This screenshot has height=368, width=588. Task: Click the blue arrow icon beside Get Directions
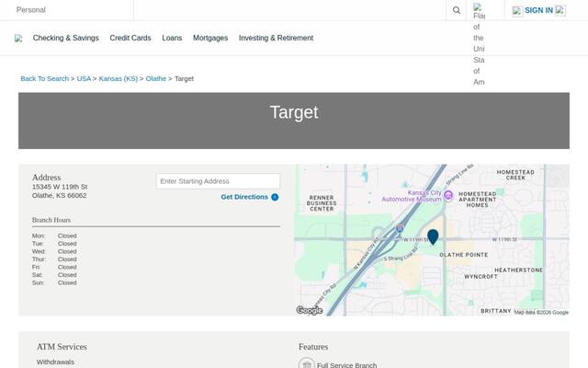pos(275,197)
